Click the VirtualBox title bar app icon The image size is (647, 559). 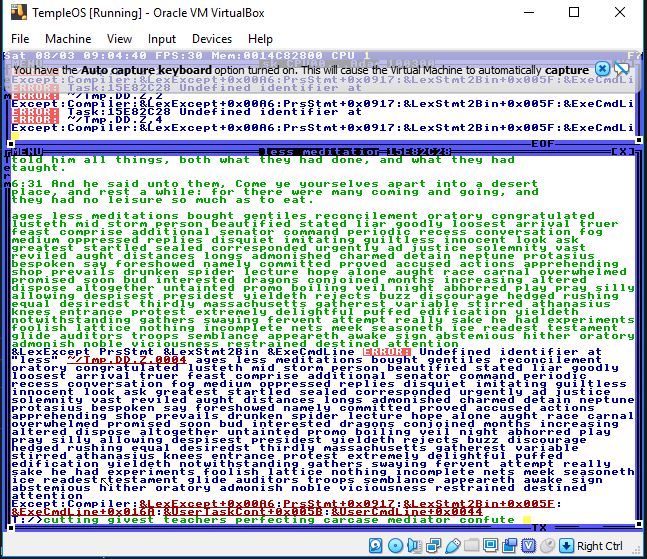click(x=19, y=12)
